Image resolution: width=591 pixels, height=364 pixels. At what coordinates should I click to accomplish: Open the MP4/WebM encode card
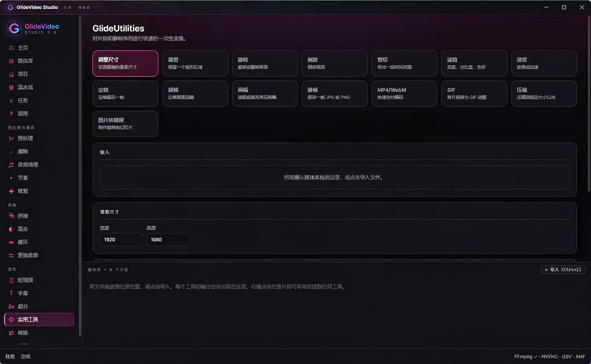pos(404,94)
